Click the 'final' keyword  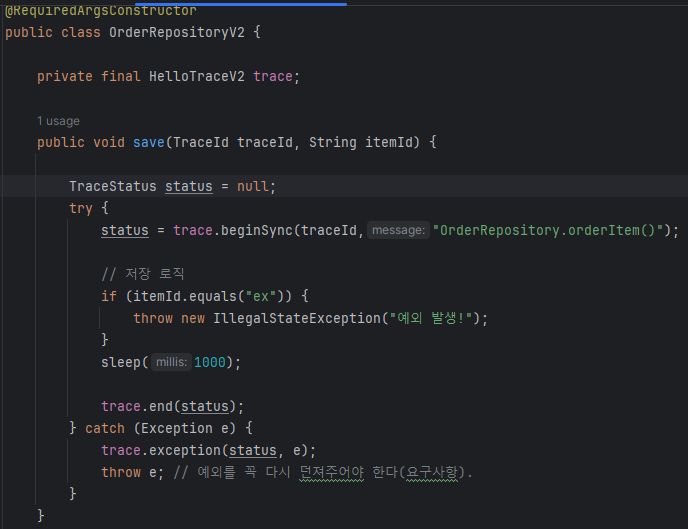pos(121,76)
